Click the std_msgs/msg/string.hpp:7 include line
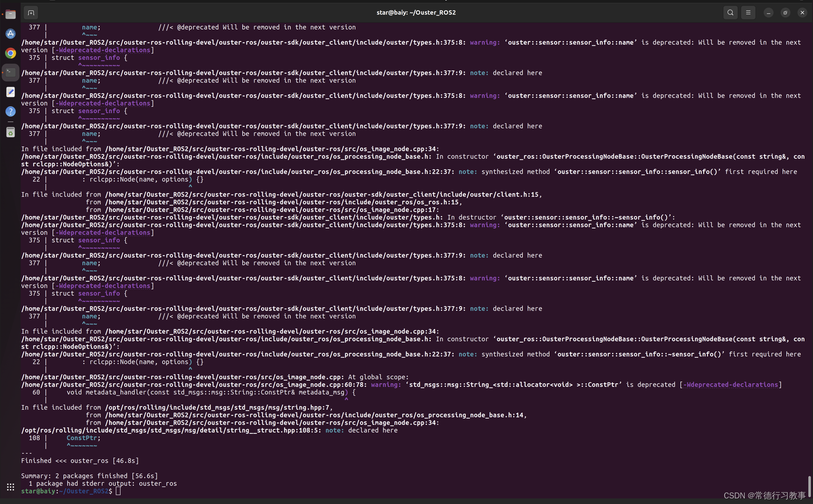 (177, 407)
